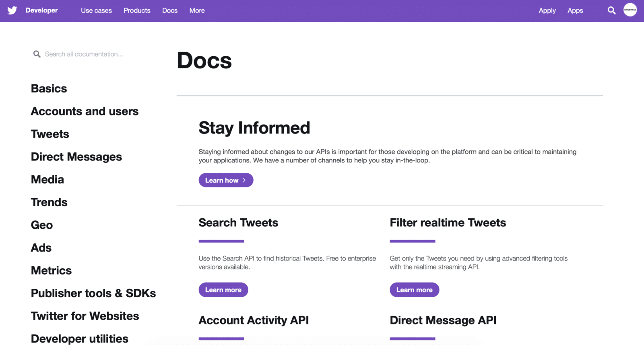Go to Docs in the top navigation
The height and width of the screenshot is (345, 644).
point(170,10)
